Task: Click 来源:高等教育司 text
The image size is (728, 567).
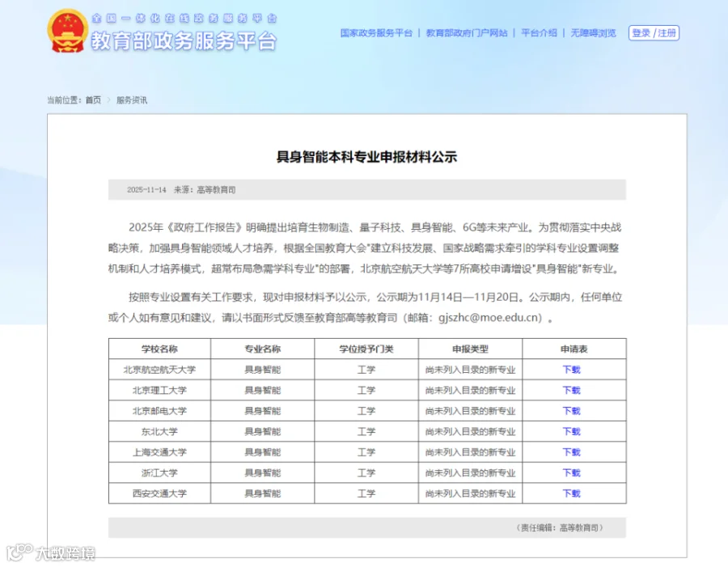Action: click(x=205, y=190)
